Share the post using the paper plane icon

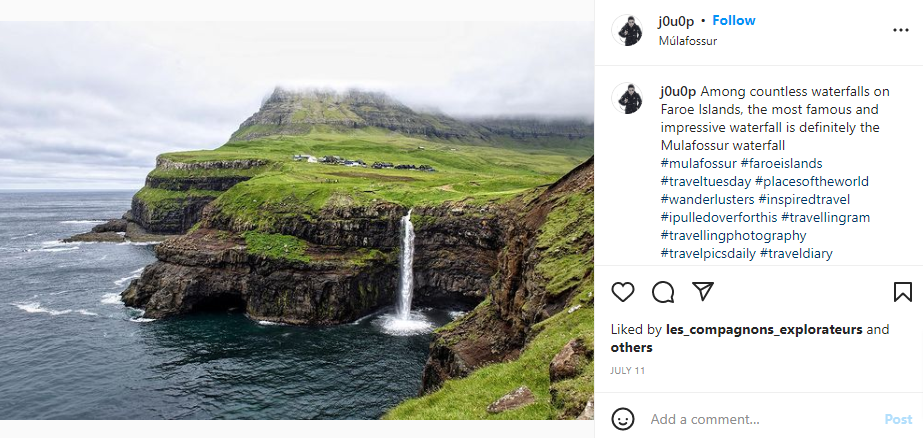point(703,292)
